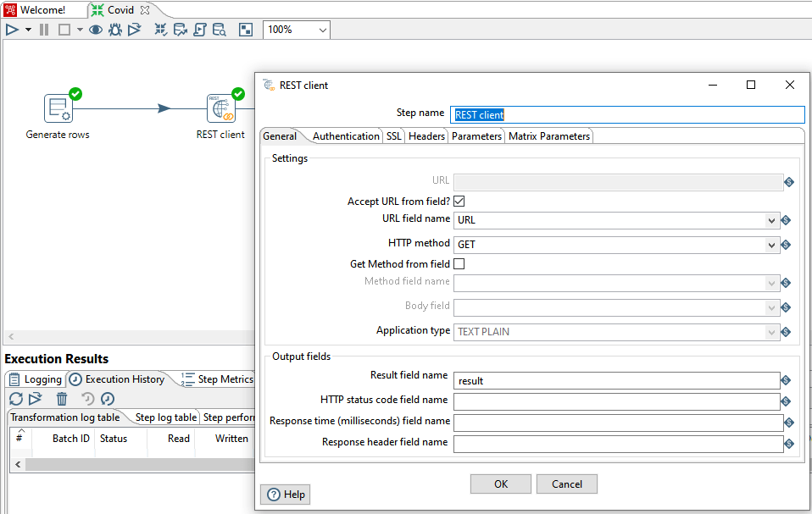Viewport: 812px width, 514px height.
Task: Open the Headers tab
Action: pos(426,136)
